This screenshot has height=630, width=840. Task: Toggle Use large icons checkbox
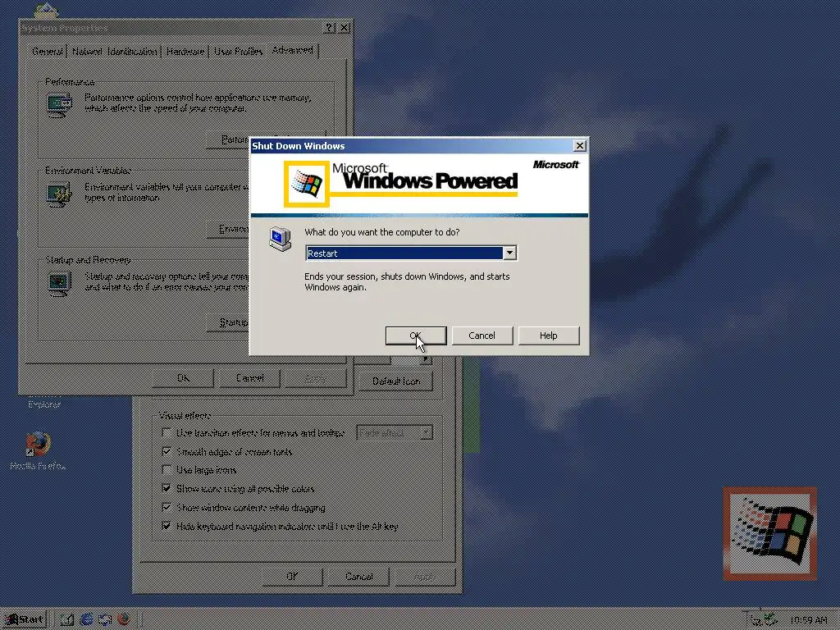167,470
